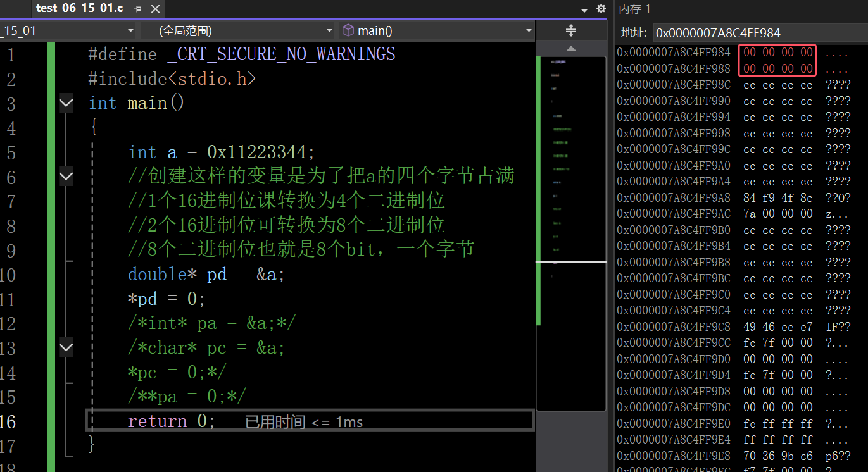Screen dimensions: 868x472
Task: Focus the memory 地址 address input field
Action: point(760,32)
